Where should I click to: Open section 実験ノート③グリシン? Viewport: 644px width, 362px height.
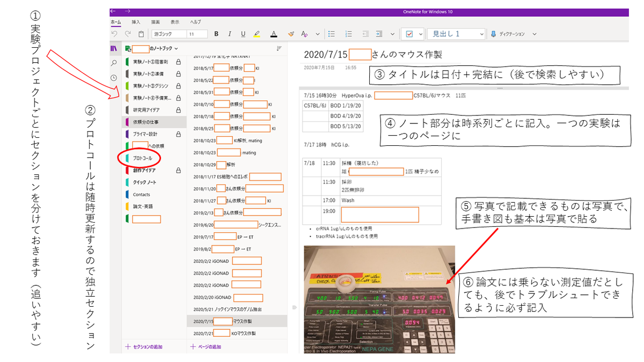(155, 86)
